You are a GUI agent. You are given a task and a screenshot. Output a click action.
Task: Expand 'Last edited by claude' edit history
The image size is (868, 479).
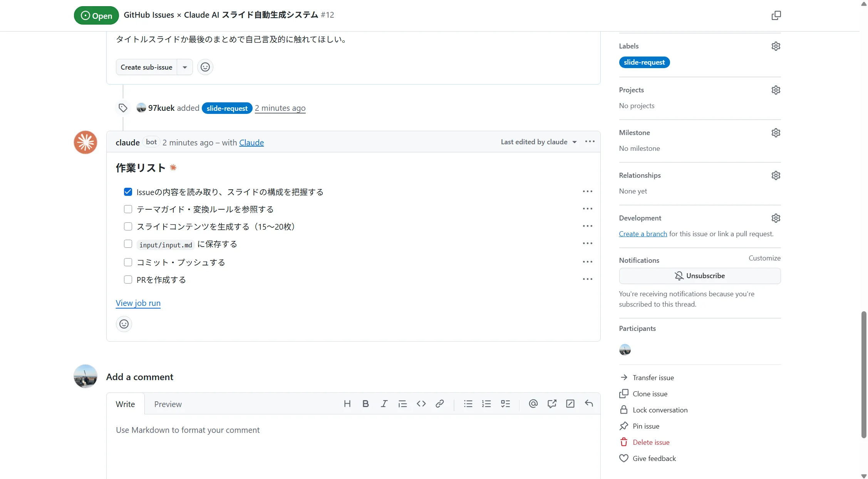click(x=539, y=142)
